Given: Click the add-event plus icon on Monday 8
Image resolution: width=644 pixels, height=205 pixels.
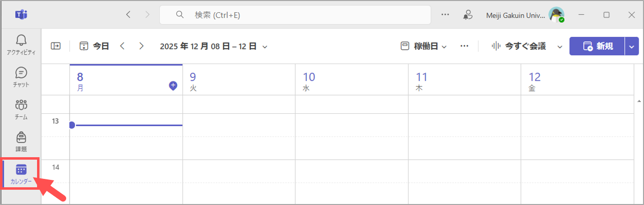Looking at the screenshot, I should click(x=173, y=86).
